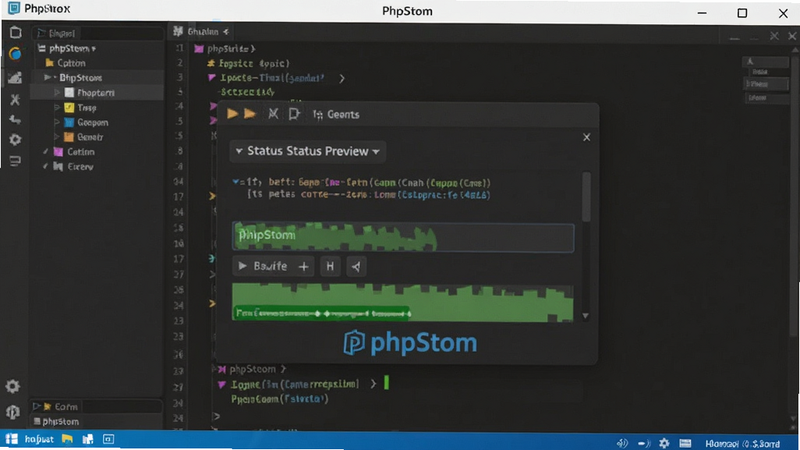This screenshot has height=450, width=800.
Task: Open the bottom gear settings in left sidebar
Action: 13,386
